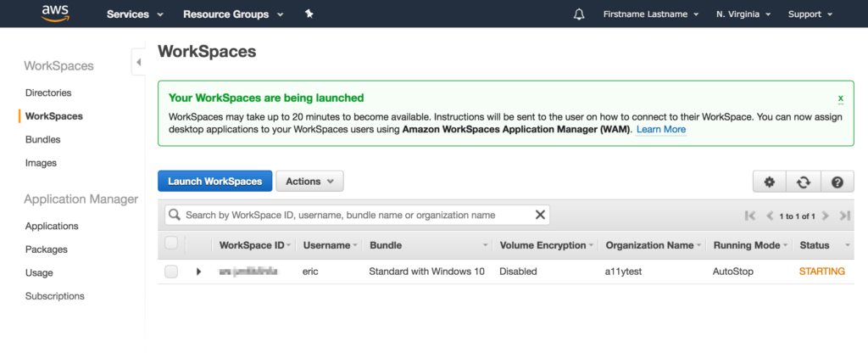Go to last page of results

point(845,216)
